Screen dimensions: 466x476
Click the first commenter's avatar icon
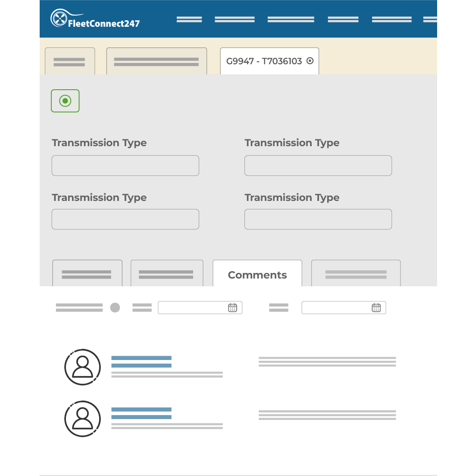82,367
